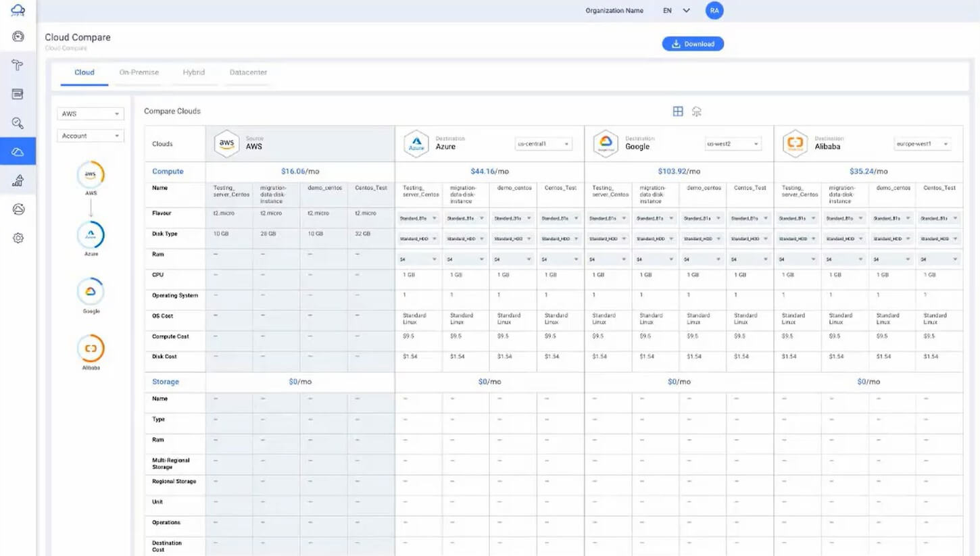Open the magnifier search sidebar icon

pyautogui.click(x=18, y=123)
